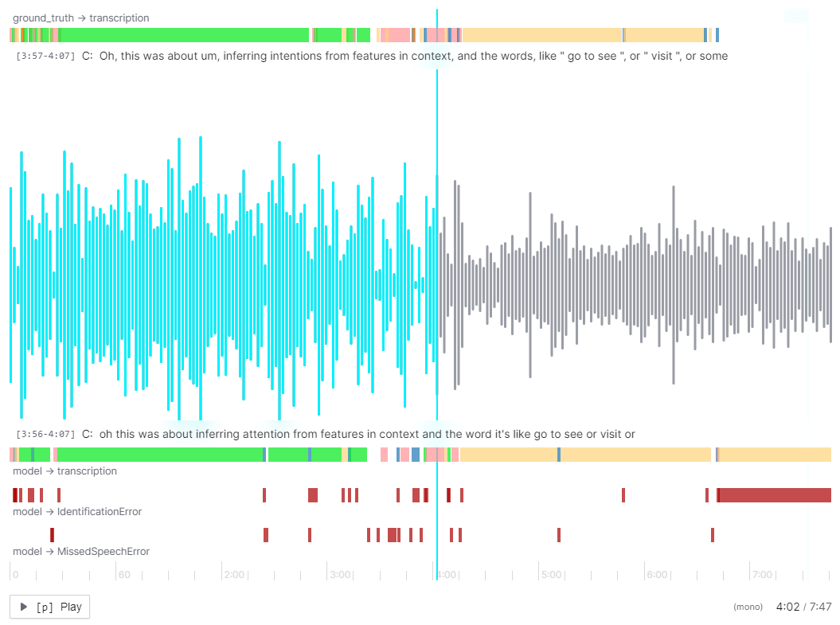Click the Play triangle icon
The image size is (840, 625).
(22, 607)
